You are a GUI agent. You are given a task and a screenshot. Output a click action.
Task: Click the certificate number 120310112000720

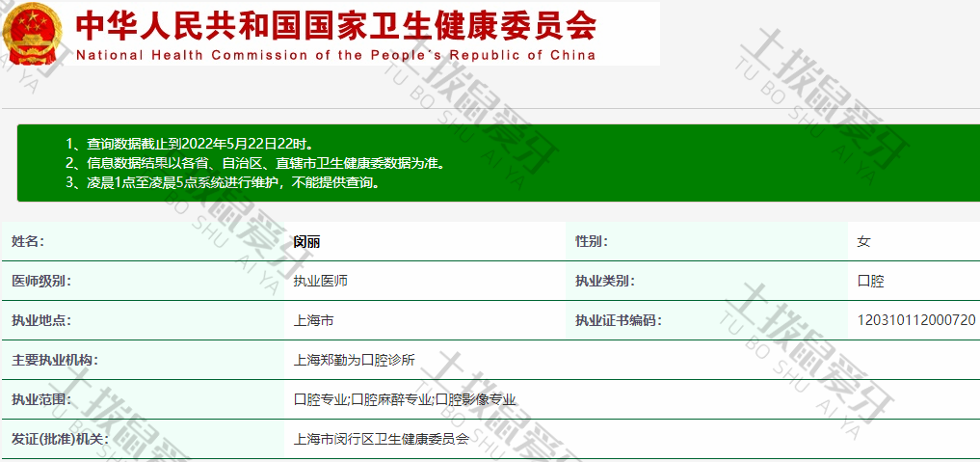(x=916, y=321)
